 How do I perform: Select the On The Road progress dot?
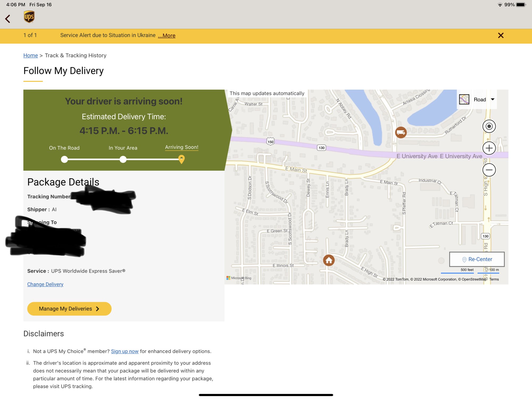pos(64,159)
